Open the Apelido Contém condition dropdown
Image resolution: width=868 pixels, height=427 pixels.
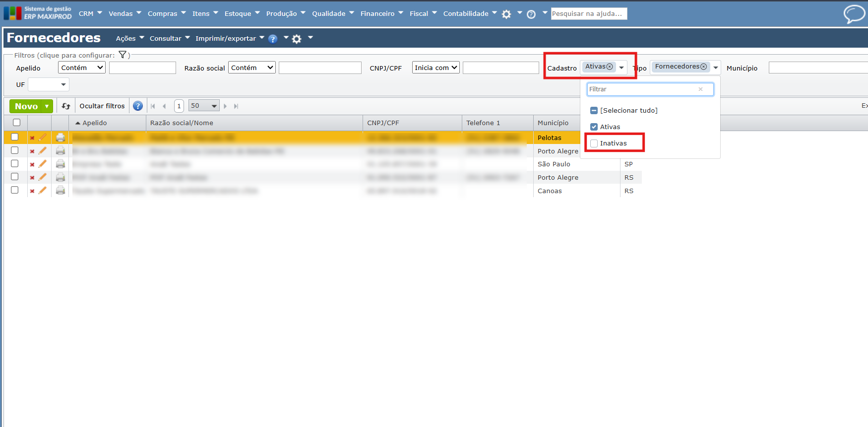pyautogui.click(x=82, y=68)
